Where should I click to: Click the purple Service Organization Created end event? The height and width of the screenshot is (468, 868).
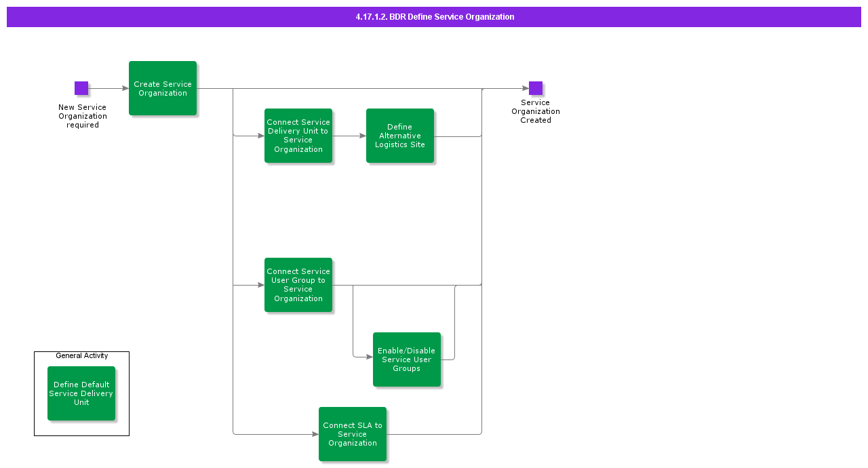click(x=536, y=88)
